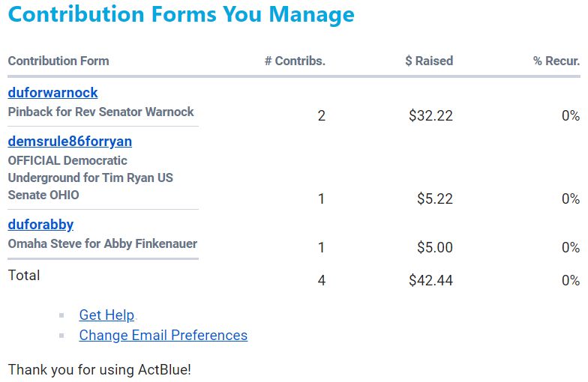This screenshot has width=588, height=382.
Task: Follow the duforabby contribution form link
Action: click(40, 225)
